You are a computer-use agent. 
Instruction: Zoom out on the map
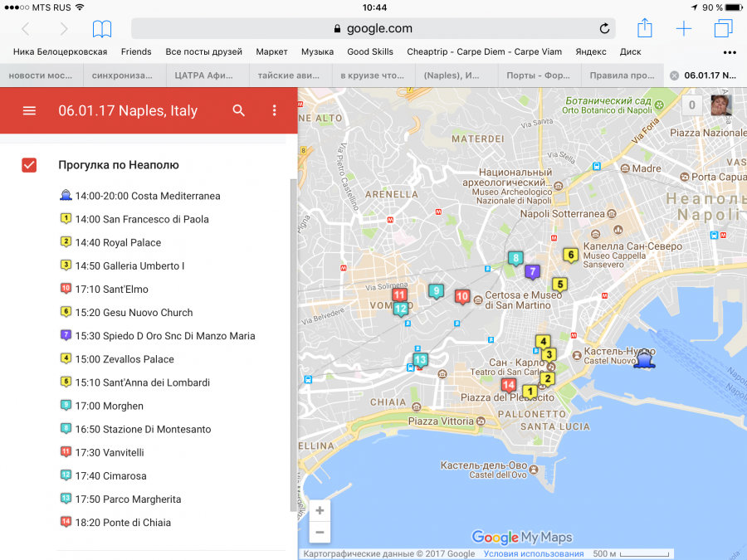point(320,532)
